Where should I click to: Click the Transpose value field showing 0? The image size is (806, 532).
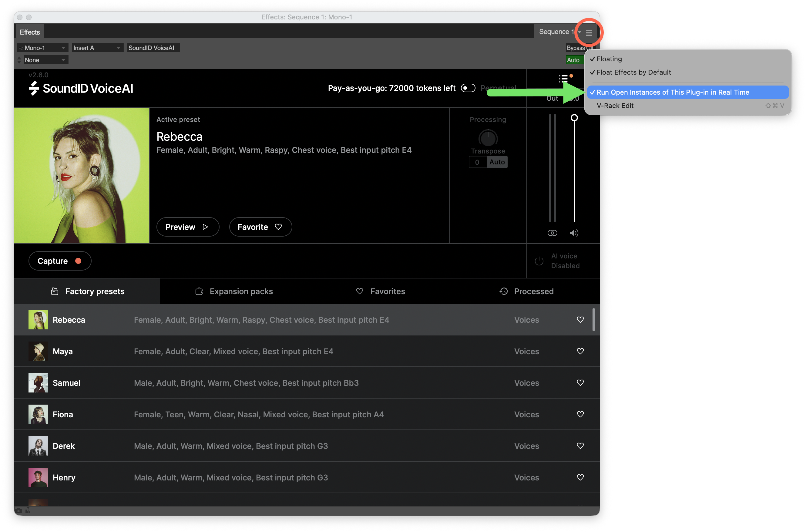(478, 162)
